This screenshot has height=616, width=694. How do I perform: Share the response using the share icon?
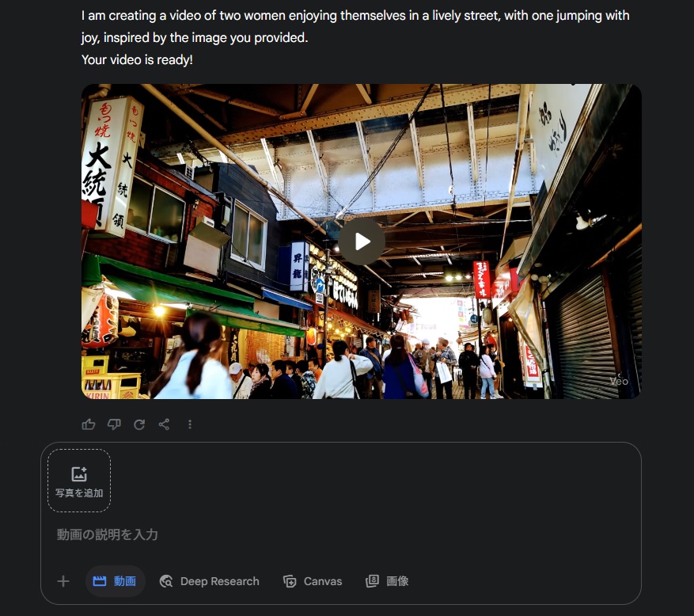coord(165,424)
